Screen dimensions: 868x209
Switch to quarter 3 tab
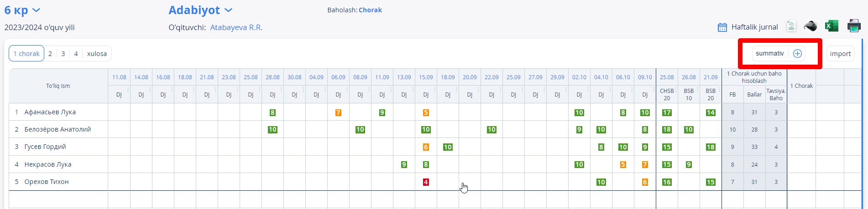[x=63, y=54]
